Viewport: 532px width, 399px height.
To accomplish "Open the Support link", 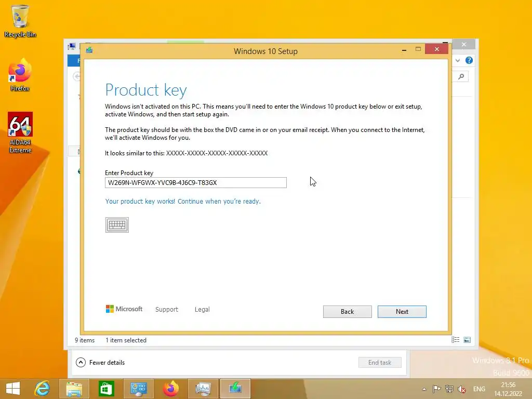I will tap(167, 310).
